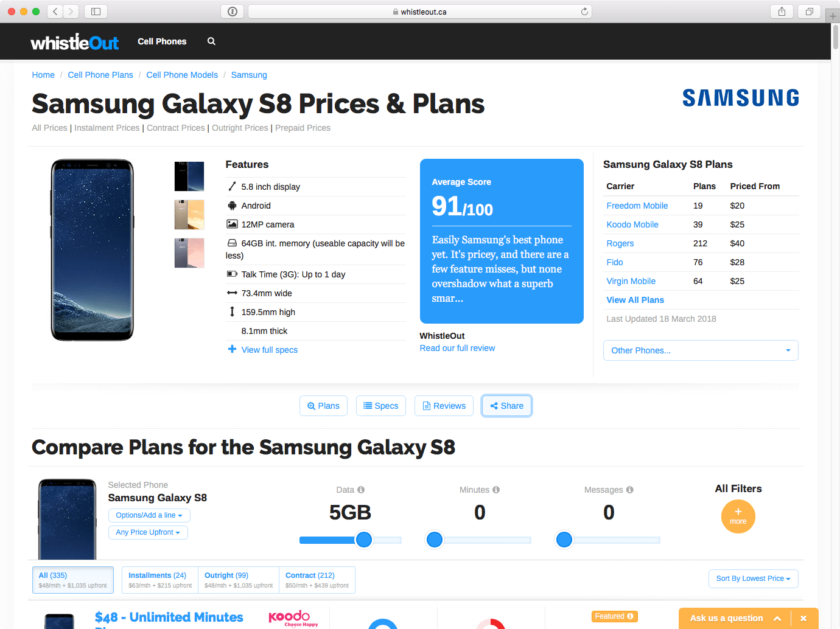Viewport: 840px width, 629px height.
Task: Expand the Any Price Upfront dropdown
Action: click(148, 532)
